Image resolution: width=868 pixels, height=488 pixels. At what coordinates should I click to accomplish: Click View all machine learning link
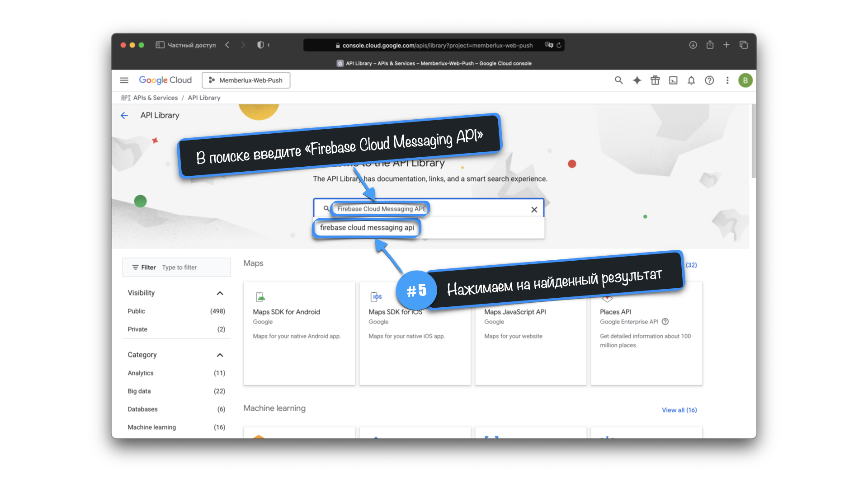[679, 410]
